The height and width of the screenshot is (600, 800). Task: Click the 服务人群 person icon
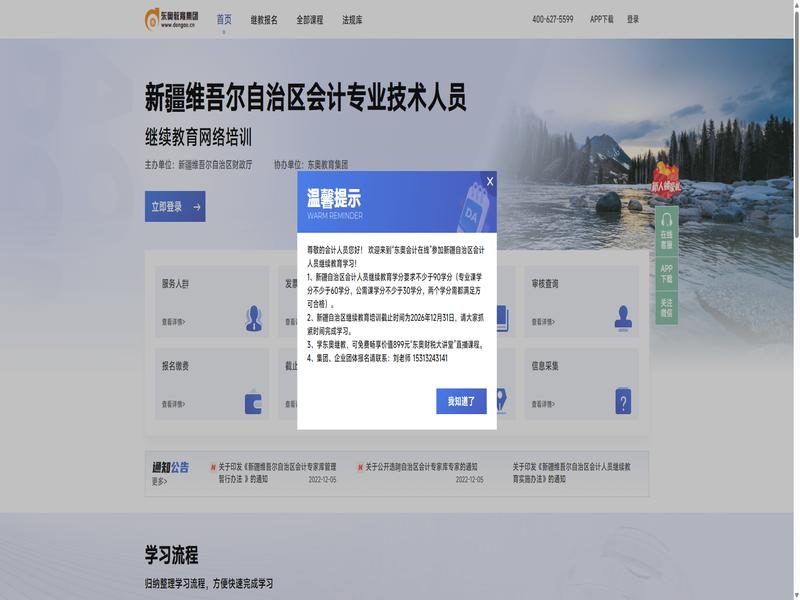[254, 318]
